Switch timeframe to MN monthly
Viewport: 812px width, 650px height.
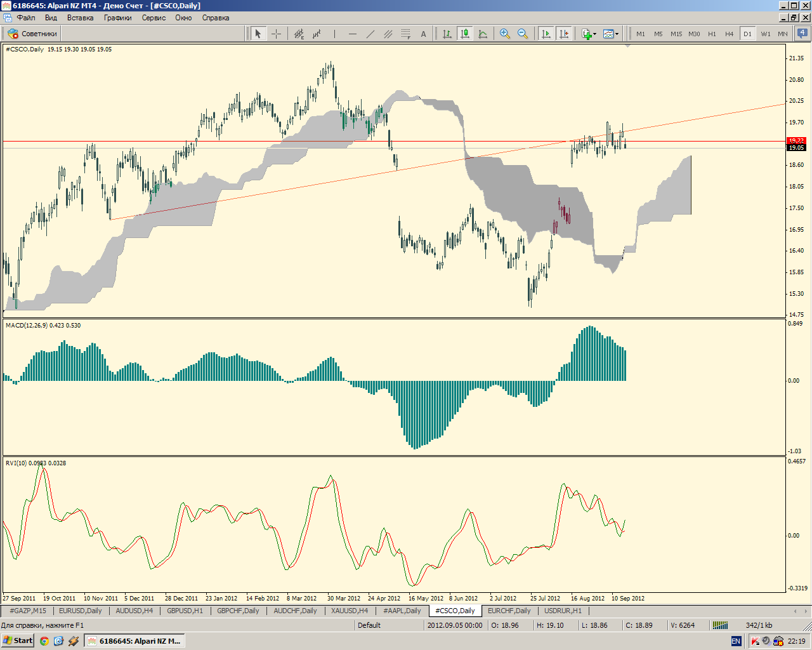pos(783,34)
